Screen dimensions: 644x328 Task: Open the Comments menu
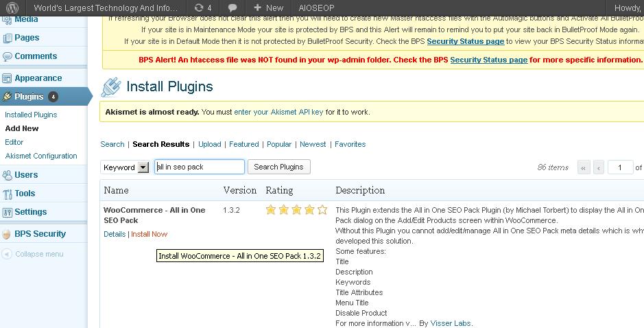click(x=36, y=56)
